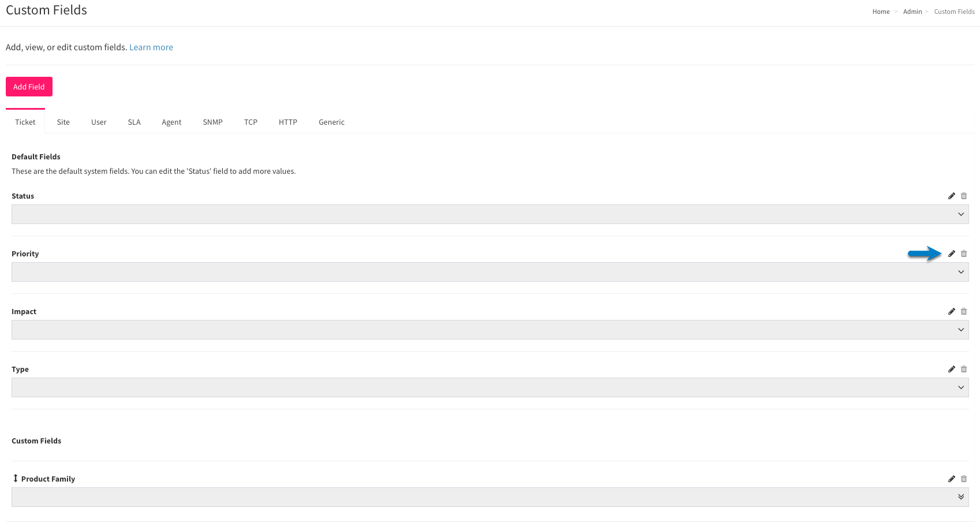This screenshot has height=522, width=980.
Task: Open the Generic tab
Action: coord(332,122)
